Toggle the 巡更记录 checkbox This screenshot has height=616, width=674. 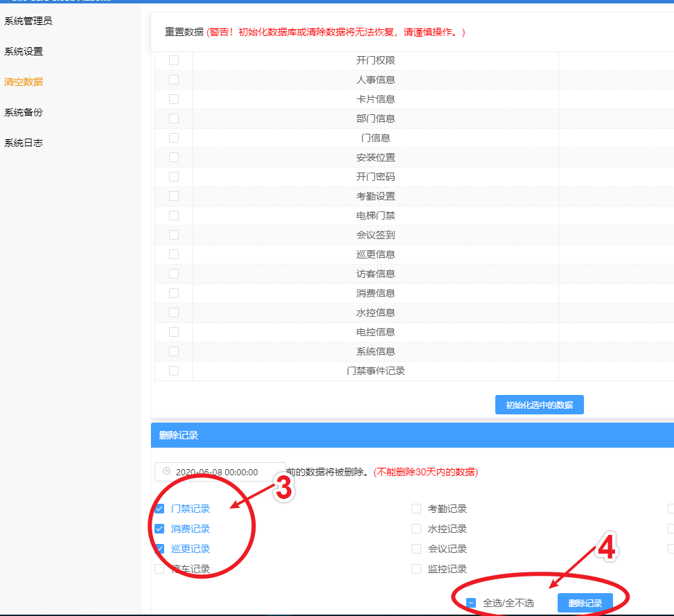[x=160, y=549]
